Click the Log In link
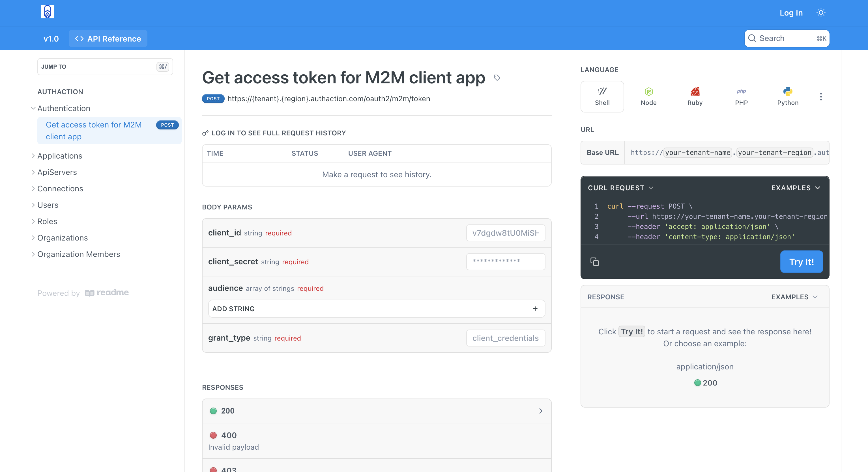Viewport: 868px width, 472px height. [x=791, y=13]
